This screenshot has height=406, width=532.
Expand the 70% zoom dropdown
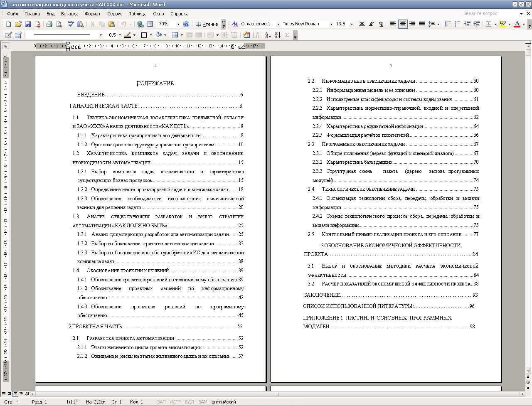click(x=178, y=24)
